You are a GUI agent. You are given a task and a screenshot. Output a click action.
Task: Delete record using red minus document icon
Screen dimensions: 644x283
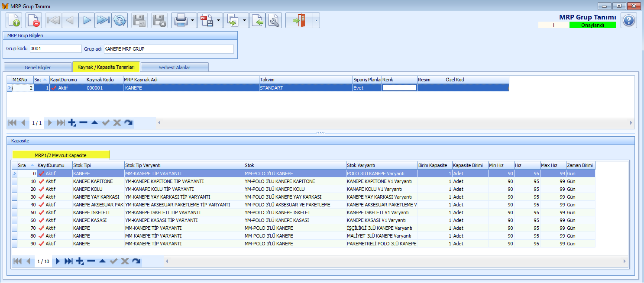(34, 20)
